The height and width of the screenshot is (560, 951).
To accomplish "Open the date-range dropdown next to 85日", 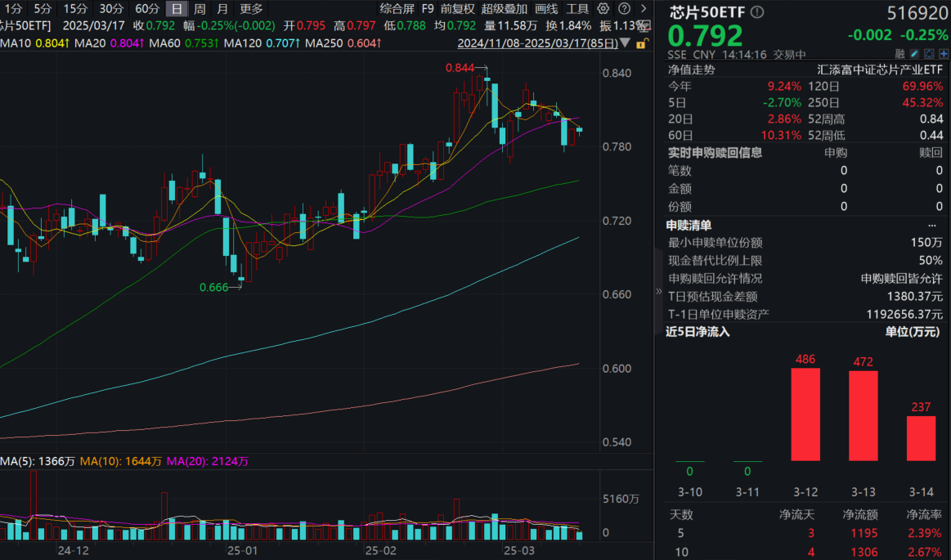I will pyautogui.click(x=623, y=43).
